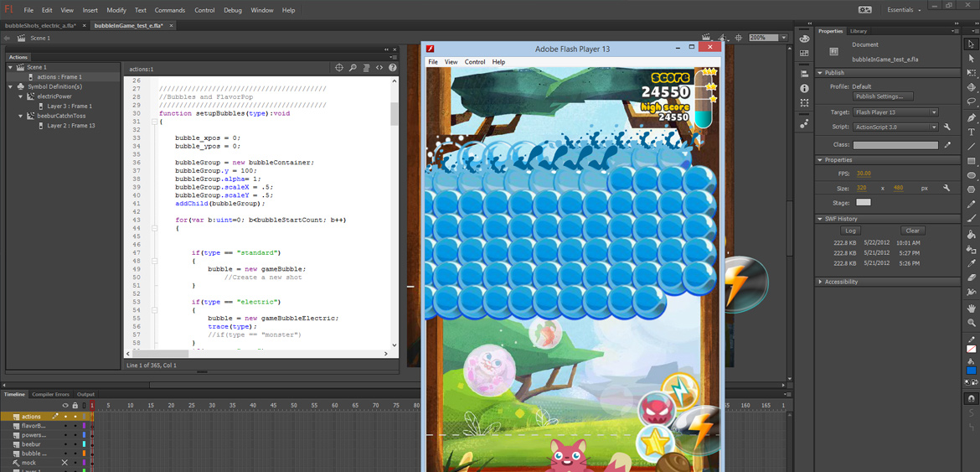Open Actions panel Help icon
This screenshot has width=980, height=472.
pos(392,68)
